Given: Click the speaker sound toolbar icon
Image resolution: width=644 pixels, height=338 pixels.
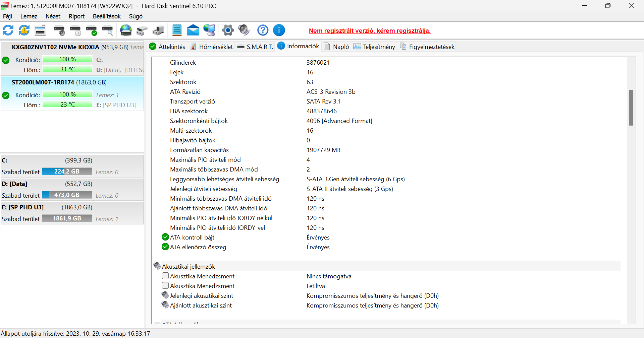Looking at the screenshot, I should click(x=244, y=30).
